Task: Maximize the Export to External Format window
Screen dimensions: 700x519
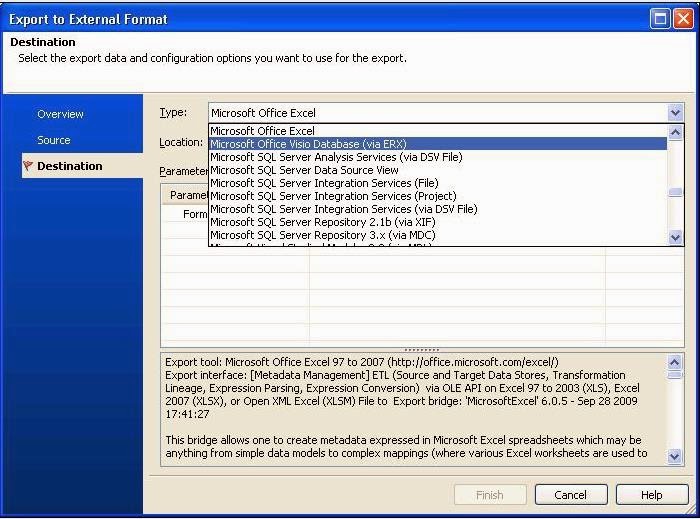Action: tap(660, 19)
